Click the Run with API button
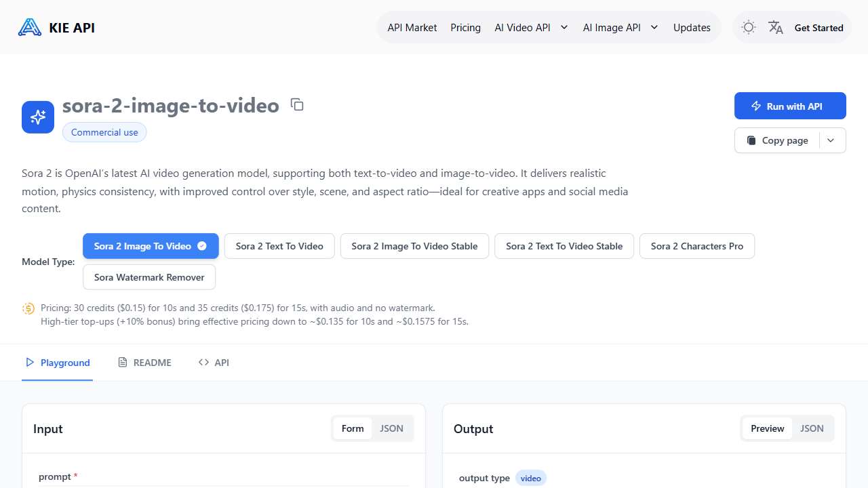This screenshot has width=868, height=488. [x=790, y=106]
